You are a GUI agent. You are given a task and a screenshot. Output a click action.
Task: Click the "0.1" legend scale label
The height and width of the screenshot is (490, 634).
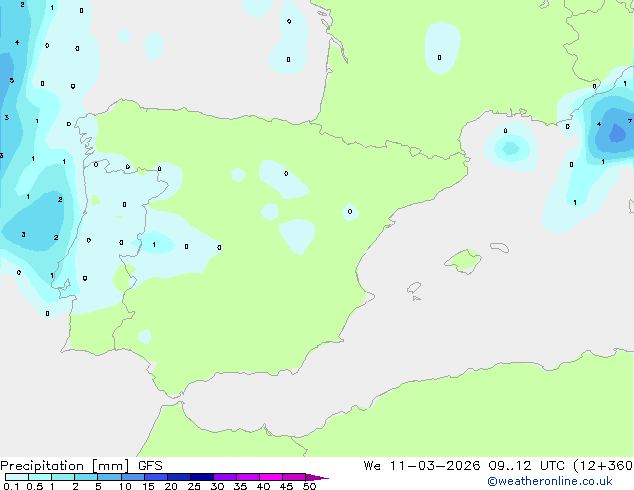(x=11, y=486)
